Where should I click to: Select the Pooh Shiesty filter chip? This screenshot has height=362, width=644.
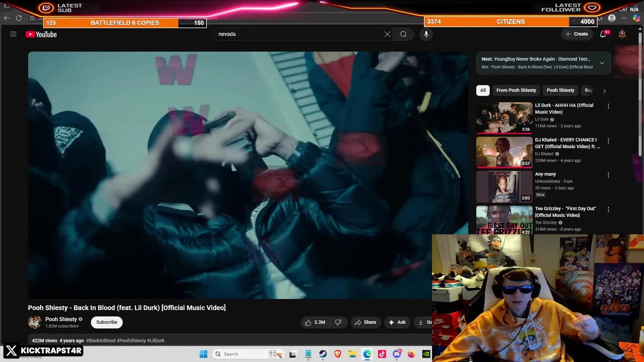560,90
